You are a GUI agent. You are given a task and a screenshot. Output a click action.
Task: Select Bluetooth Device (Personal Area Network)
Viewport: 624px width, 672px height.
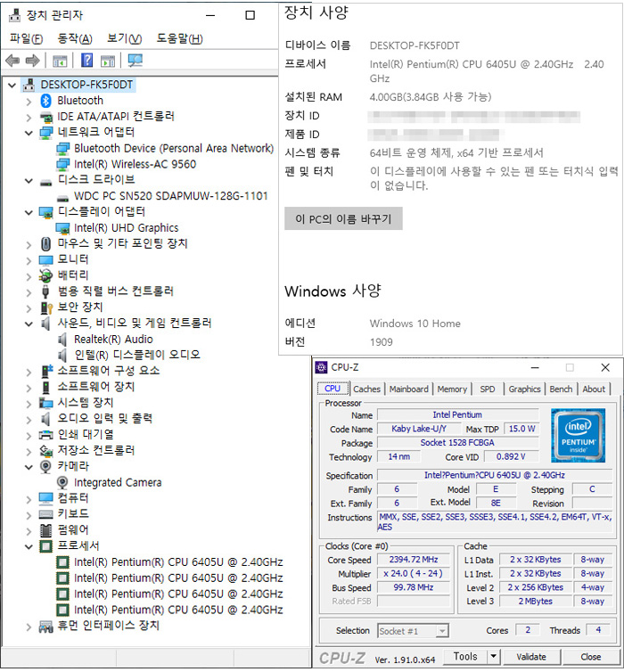coord(174,149)
